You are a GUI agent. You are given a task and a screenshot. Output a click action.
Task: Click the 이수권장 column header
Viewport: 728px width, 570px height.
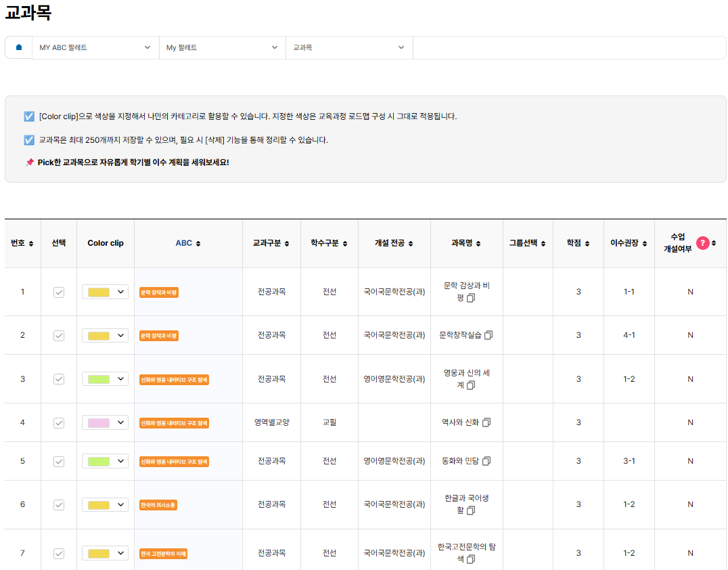click(629, 243)
